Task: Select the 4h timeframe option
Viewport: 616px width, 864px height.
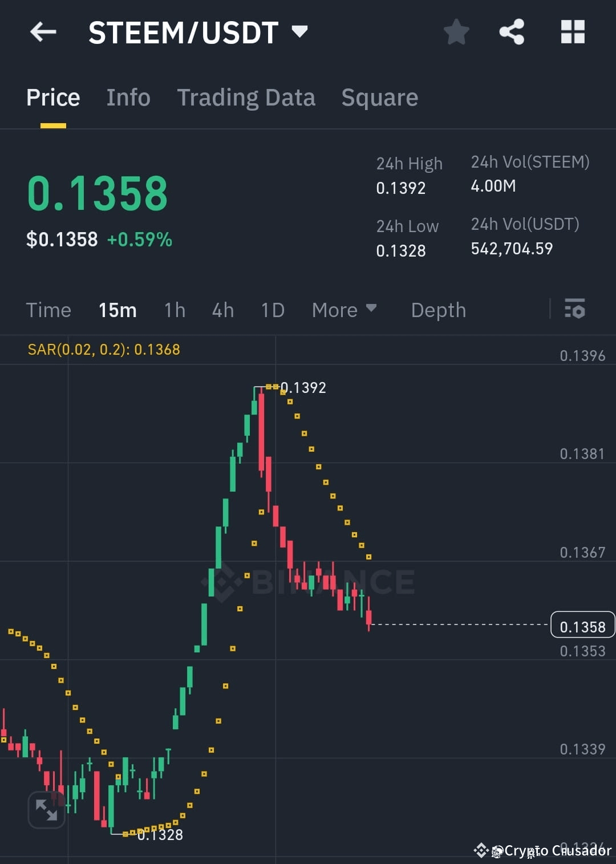Action: tap(222, 310)
